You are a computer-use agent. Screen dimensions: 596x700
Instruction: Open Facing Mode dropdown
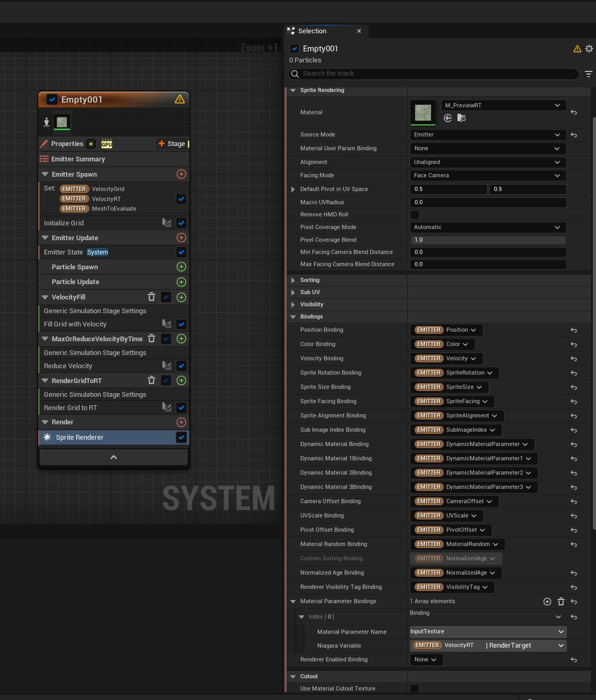click(488, 176)
